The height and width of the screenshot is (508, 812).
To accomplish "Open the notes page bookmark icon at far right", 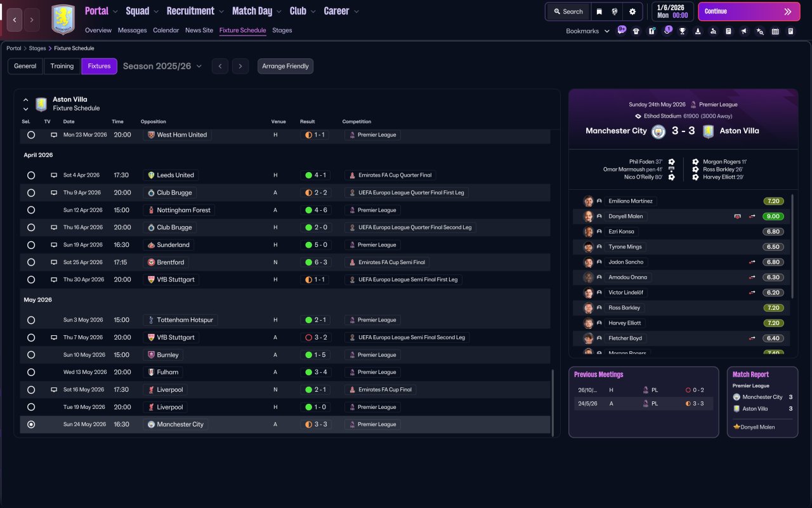I will pyautogui.click(x=790, y=31).
